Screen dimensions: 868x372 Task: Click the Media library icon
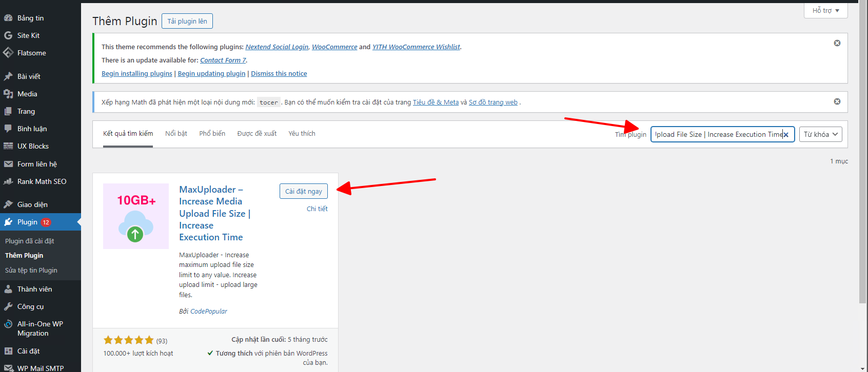point(8,94)
